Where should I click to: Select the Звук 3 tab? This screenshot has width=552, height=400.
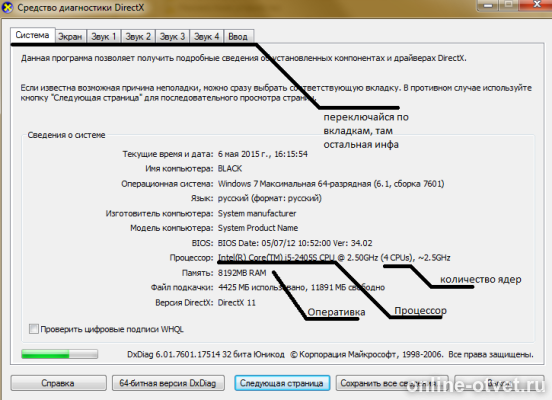[172, 37]
